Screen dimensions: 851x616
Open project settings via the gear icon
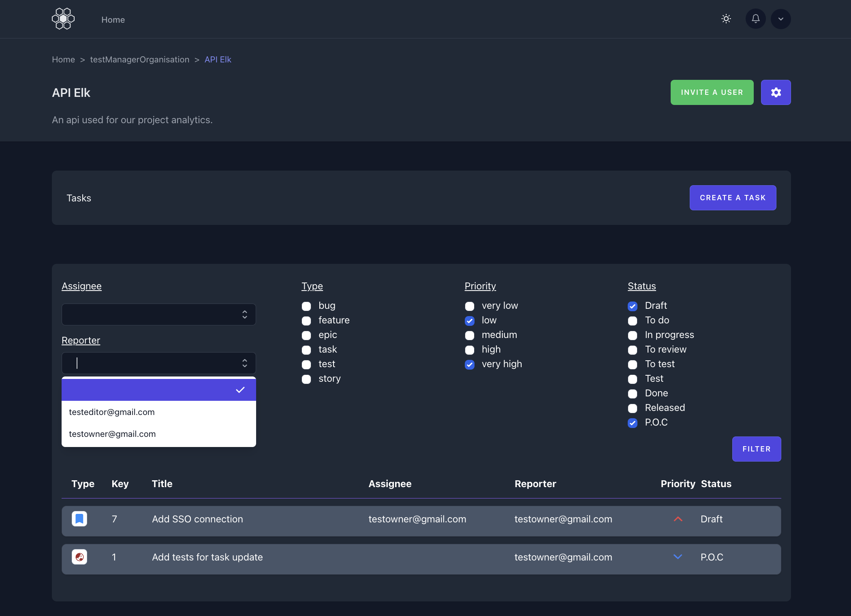point(776,92)
